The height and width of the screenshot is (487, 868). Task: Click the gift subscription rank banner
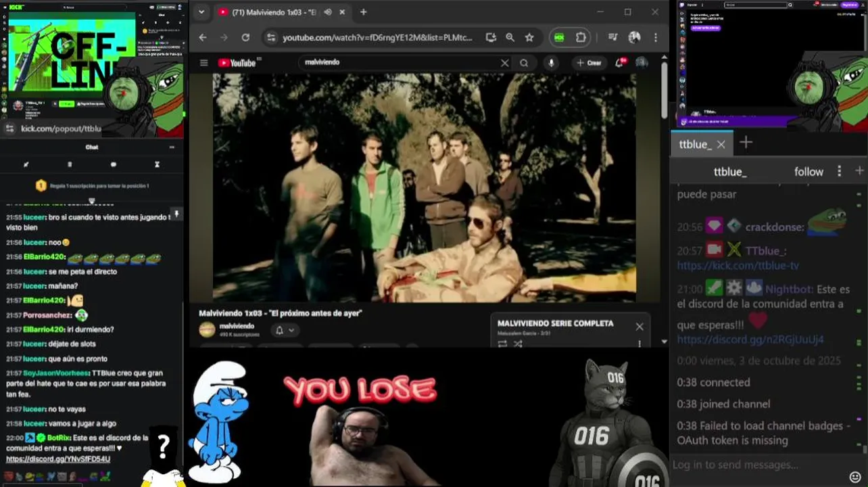point(92,185)
